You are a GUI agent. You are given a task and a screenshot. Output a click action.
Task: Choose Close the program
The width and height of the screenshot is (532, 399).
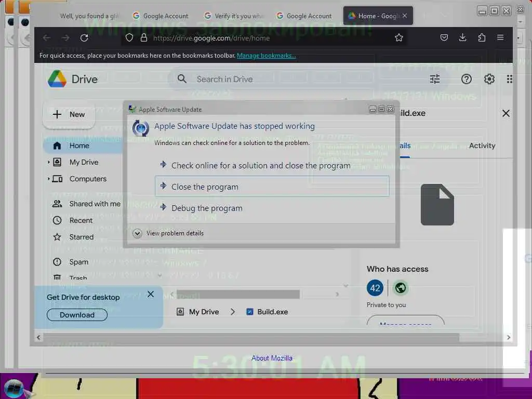pos(272,187)
